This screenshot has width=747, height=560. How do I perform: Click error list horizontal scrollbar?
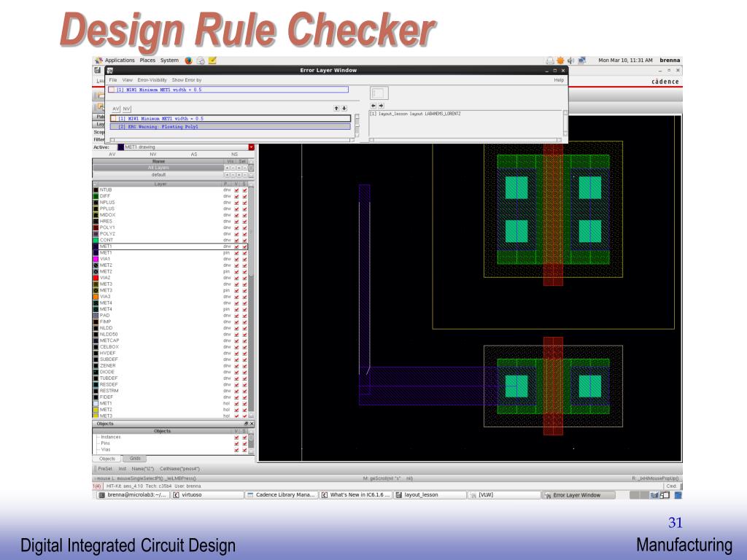233,140
